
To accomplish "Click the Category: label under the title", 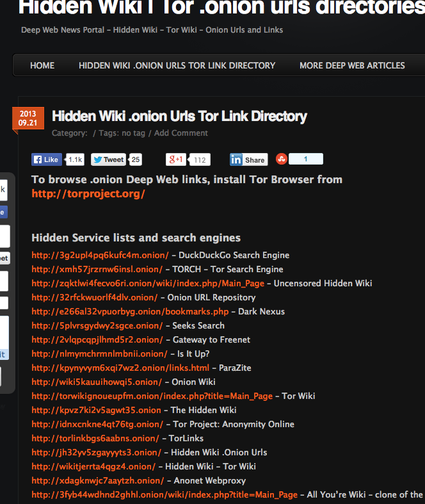I will (x=69, y=133).
